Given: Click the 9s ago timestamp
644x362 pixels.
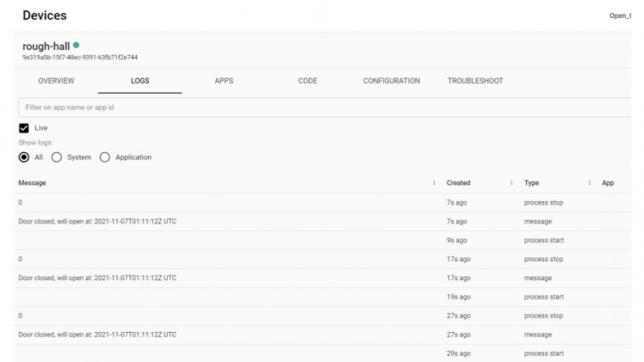Looking at the screenshot, I should (x=456, y=240).
